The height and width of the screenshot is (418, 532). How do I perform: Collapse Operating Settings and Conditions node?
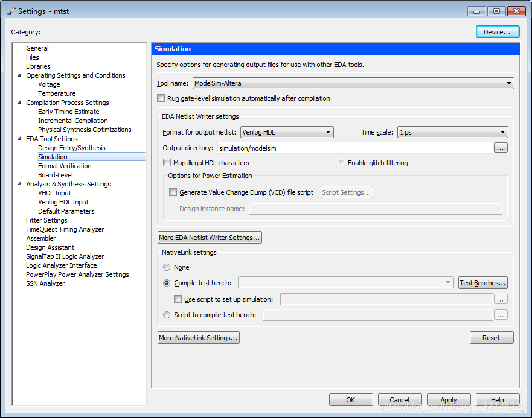click(x=20, y=75)
